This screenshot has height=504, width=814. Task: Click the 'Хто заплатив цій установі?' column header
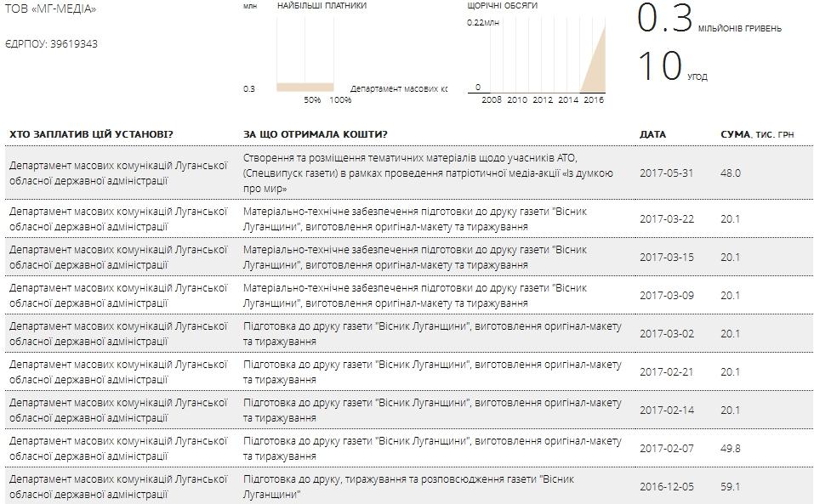91,134
